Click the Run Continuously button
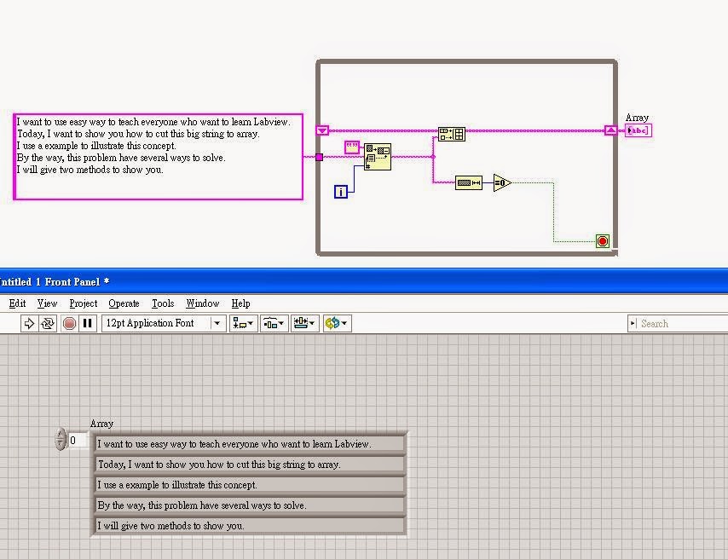728x560 pixels. coord(48,323)
